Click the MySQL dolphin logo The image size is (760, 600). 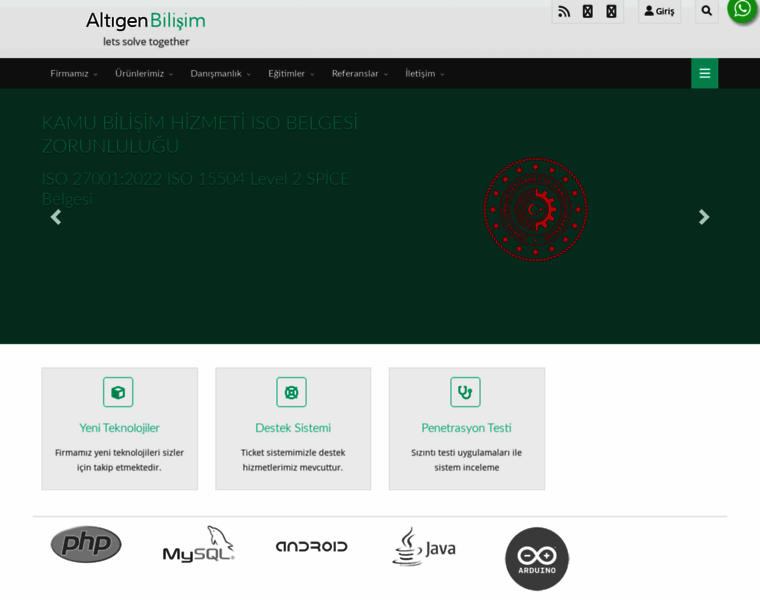pos(199,544)
